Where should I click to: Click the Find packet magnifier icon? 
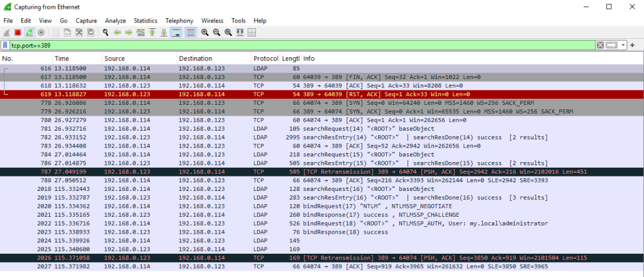106,32
